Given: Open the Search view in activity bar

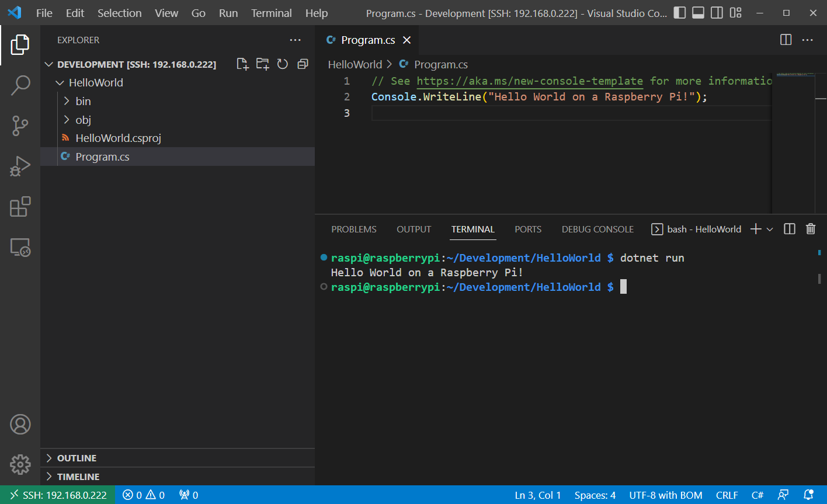Looking at the screenshot, I should point(20,85).
